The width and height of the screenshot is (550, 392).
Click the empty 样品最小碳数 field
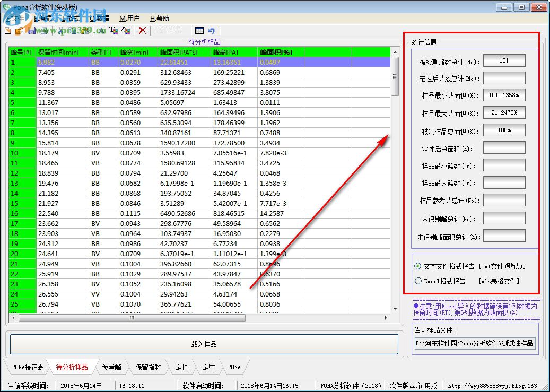504,165
